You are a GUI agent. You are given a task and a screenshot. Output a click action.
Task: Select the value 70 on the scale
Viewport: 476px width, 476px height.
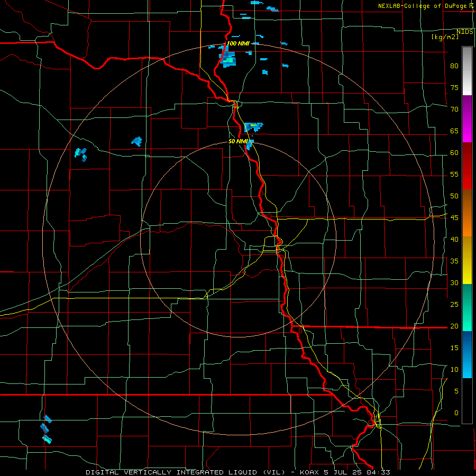click(454, 109)
